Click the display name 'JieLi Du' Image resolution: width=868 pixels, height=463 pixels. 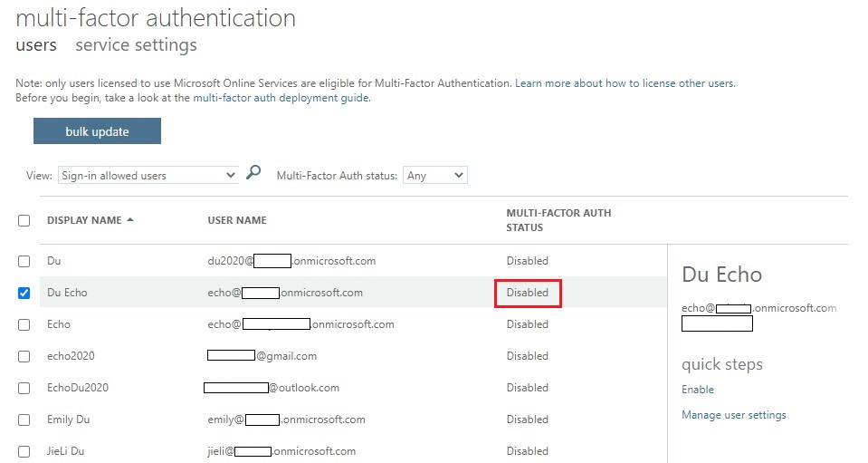65,451
